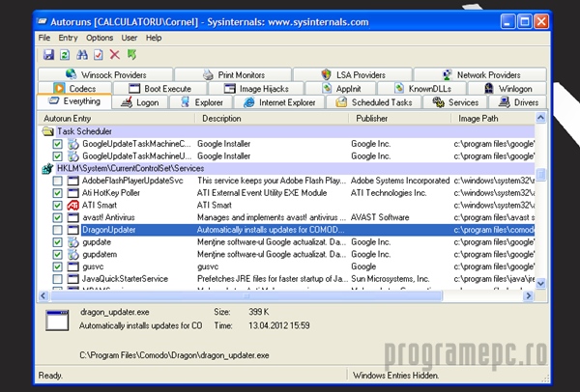
Task: Enable the JavaQuickStarterService checkbox
Action: pos(57,279)
